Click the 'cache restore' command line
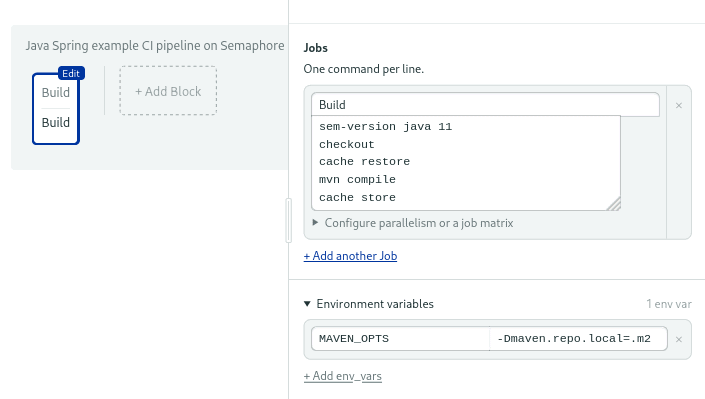 pyautogui.click(x=364, y=162)
